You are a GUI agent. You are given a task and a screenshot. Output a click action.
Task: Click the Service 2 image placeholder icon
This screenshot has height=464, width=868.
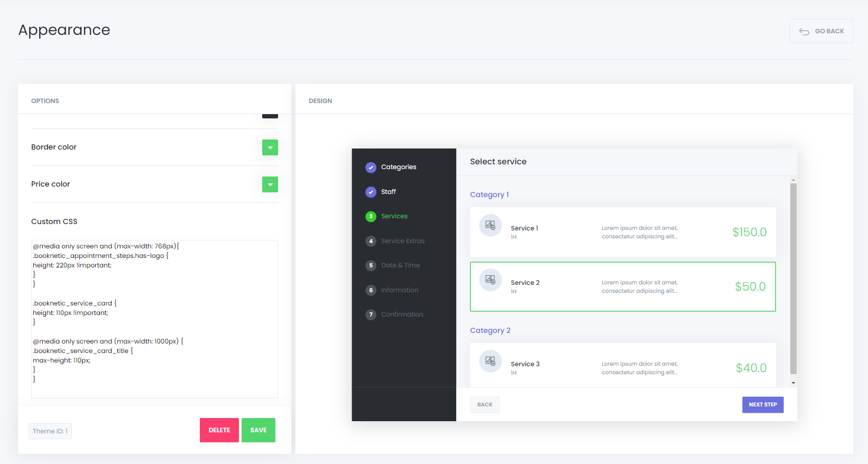tap(491, 280)
